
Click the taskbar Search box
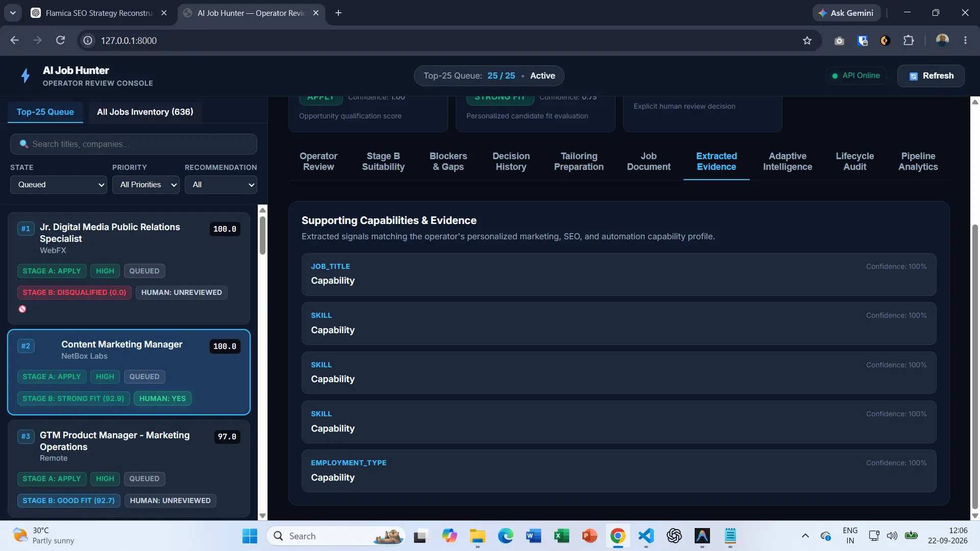[x=336, y=536]
